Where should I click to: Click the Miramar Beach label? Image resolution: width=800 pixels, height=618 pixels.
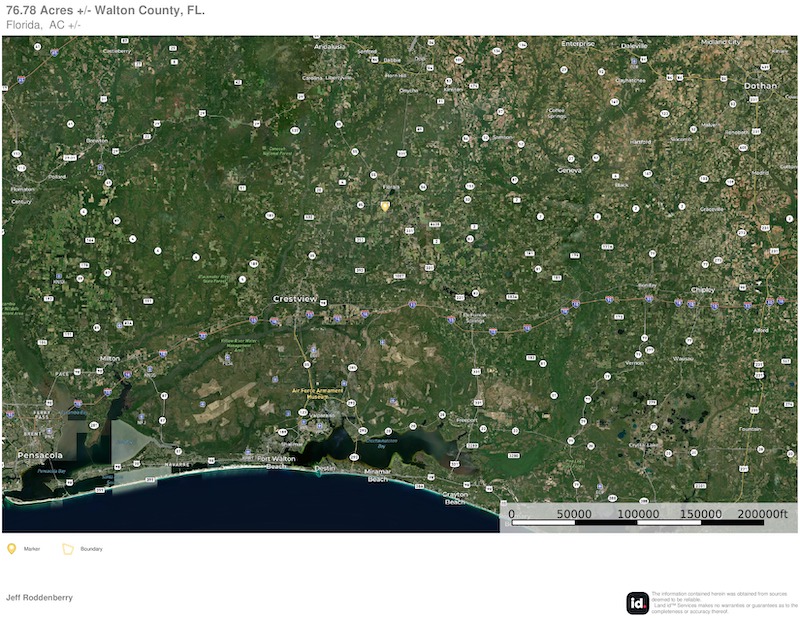377,475
